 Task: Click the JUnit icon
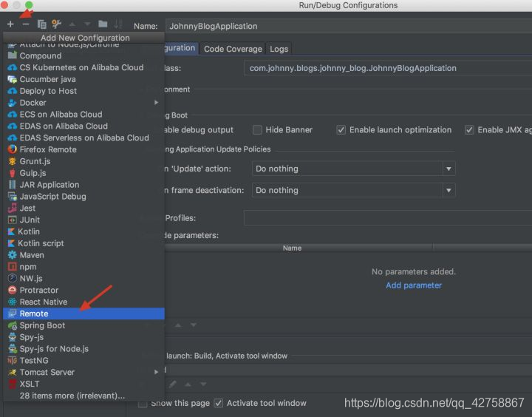pyautogui.click(x=13, y=220)
